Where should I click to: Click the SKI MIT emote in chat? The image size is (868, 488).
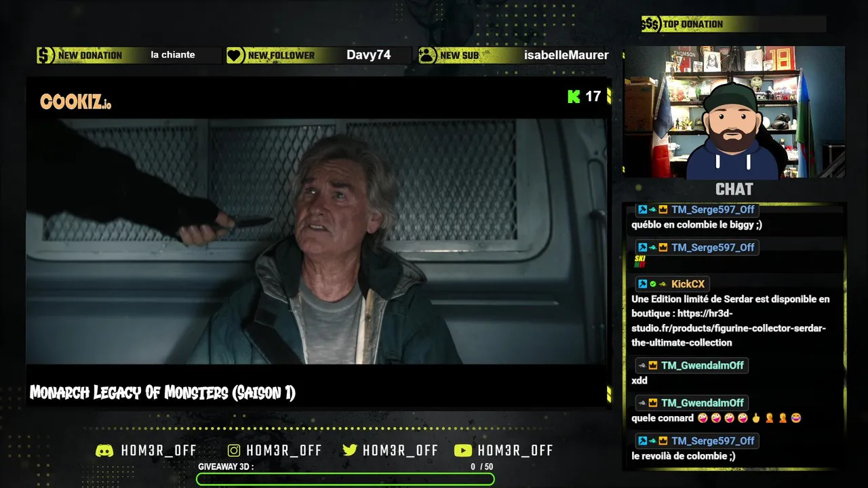pyautogui.click(x=640, y=262)
